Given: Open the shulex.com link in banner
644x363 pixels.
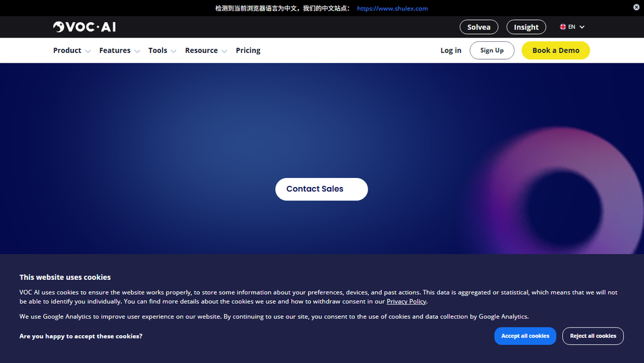Looking at the screenshot, I should pyautogui.click(x=392, y=8).
